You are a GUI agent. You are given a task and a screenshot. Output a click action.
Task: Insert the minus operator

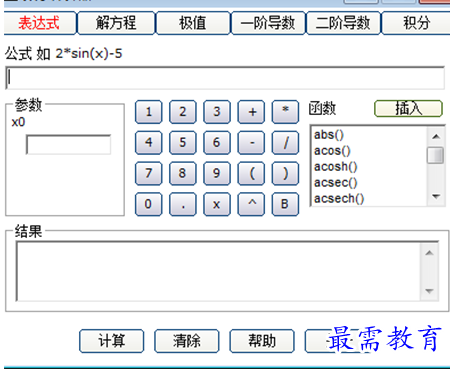tap(251, 143)
